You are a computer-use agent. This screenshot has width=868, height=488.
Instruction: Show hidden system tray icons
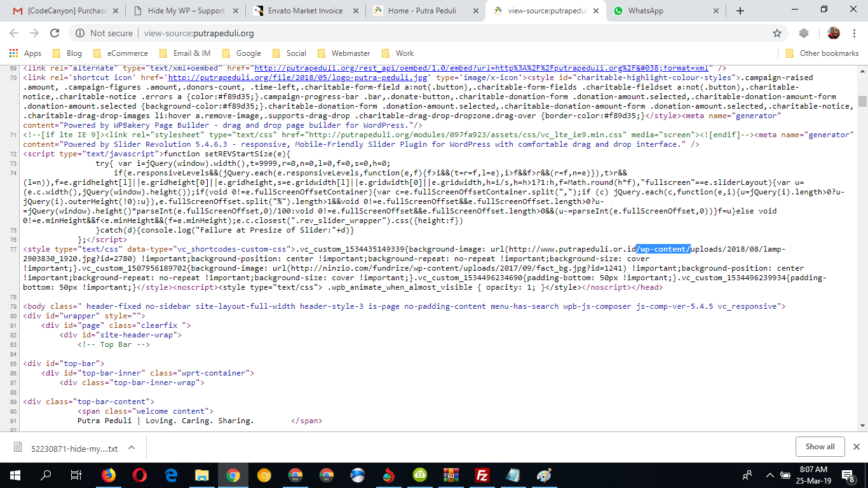(770, 475)
